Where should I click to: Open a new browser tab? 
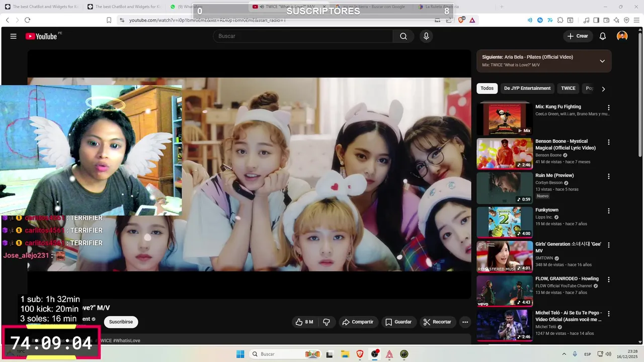[501, 7]
